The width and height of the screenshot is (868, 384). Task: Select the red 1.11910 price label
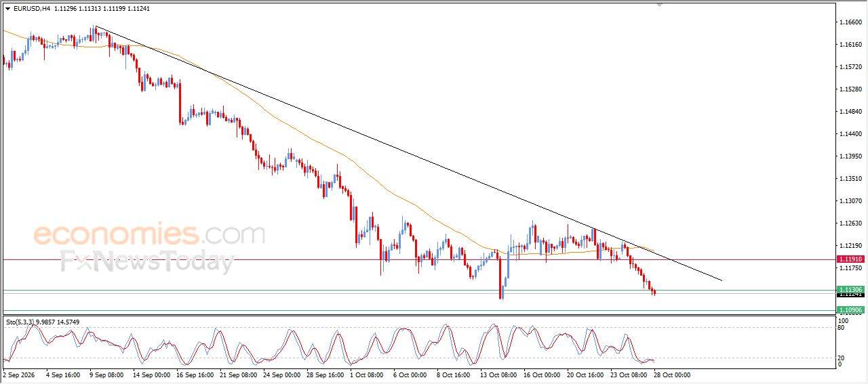(850, 259)
